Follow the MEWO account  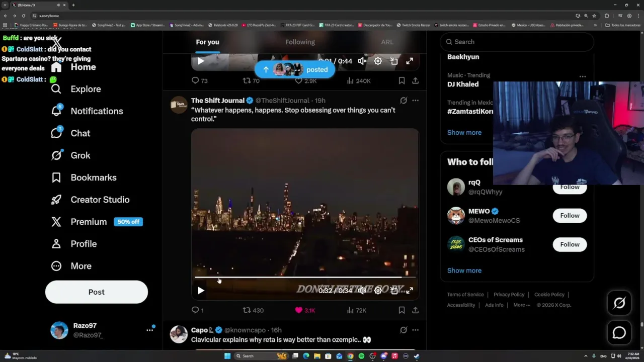(x=570, y=216)
